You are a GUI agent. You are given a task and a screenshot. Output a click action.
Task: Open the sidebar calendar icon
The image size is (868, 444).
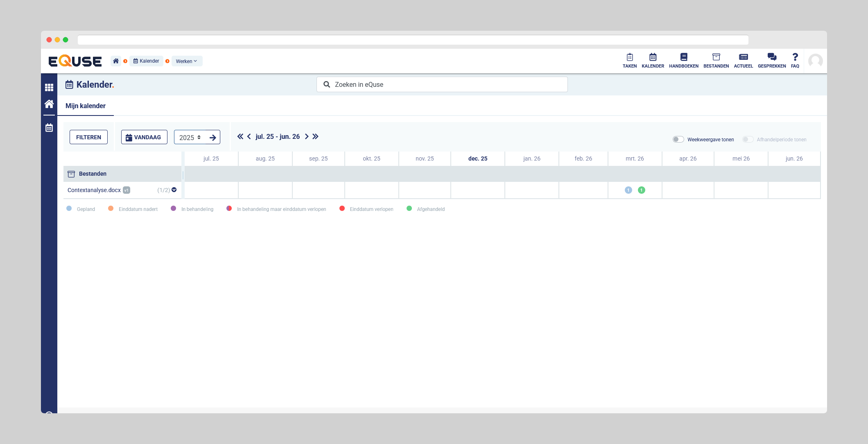[x=49, y=128]
